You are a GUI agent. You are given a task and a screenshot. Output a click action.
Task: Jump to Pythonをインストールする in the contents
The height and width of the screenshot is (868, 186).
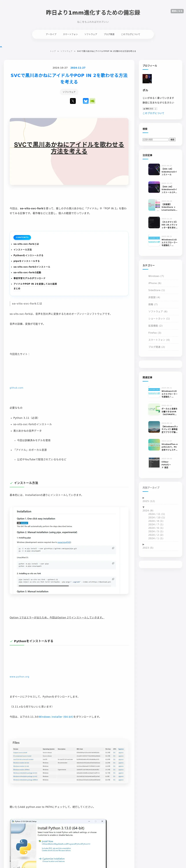point(28,255)
